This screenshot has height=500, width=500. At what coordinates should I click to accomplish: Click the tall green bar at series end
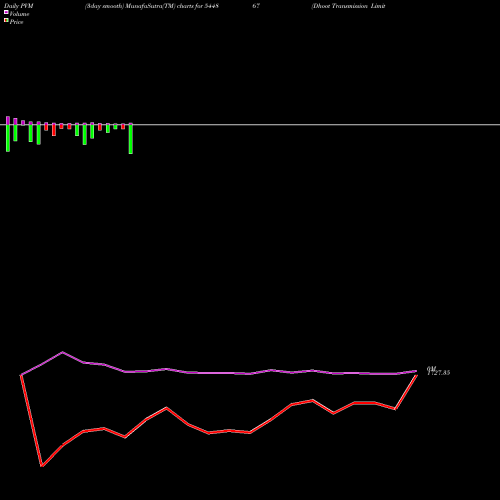(x=131, y=139)
